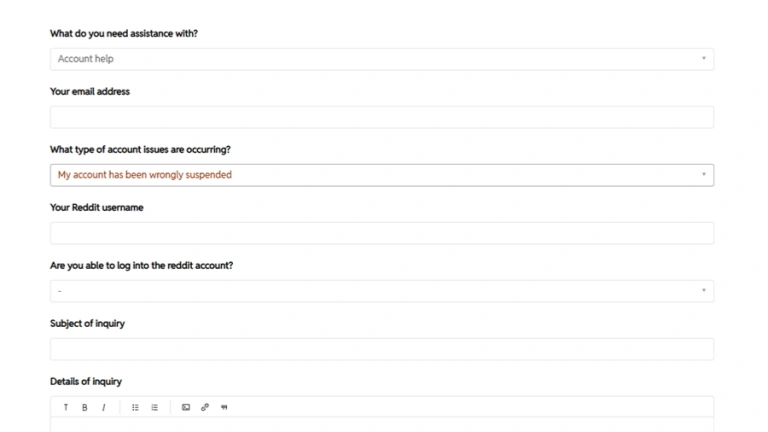Insert a bulleted list in editor
This screenshot has height=432, width=768.
point(136,407)
